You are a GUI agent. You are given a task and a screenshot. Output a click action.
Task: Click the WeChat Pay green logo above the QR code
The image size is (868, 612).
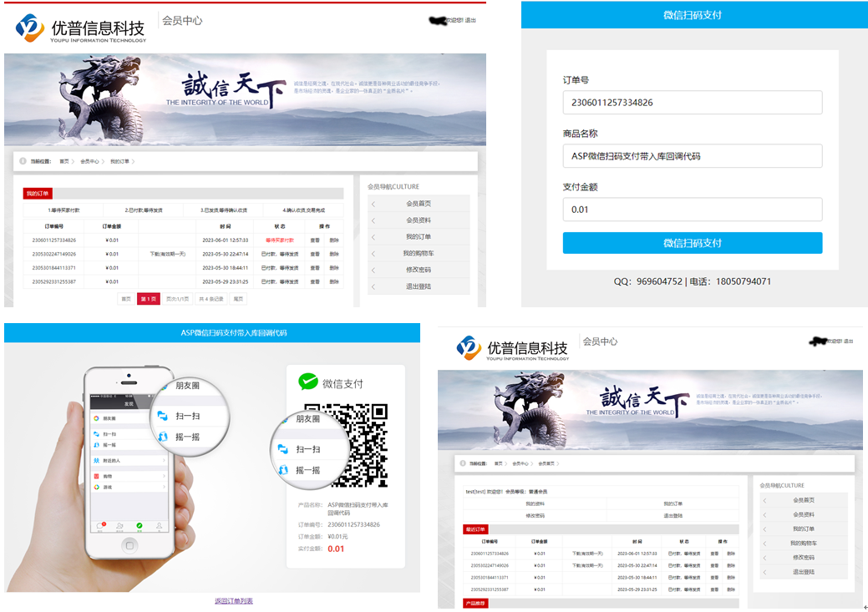point(307,382)
